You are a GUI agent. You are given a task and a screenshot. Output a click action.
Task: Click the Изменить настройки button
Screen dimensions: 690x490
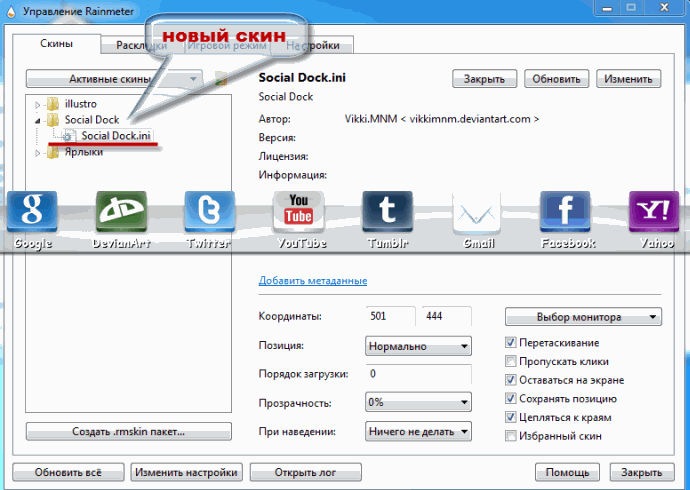(x=186, y=472)
